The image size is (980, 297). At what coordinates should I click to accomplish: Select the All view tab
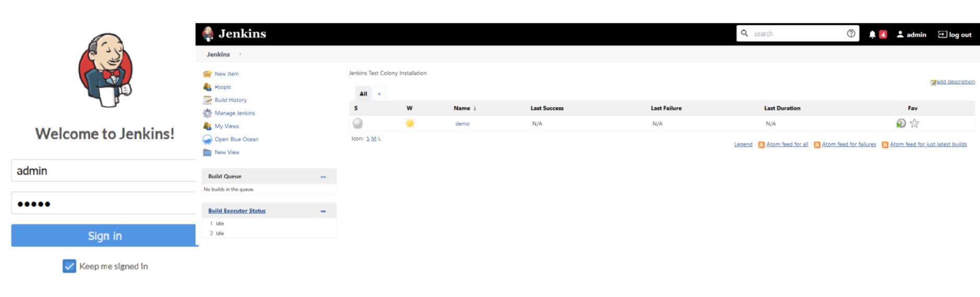[363, 94]
